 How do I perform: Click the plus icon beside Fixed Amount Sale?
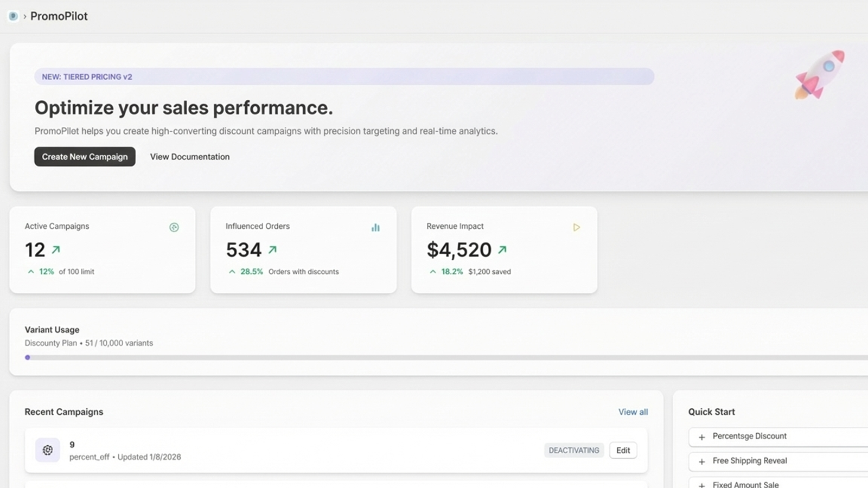click(x=702, y=485)
